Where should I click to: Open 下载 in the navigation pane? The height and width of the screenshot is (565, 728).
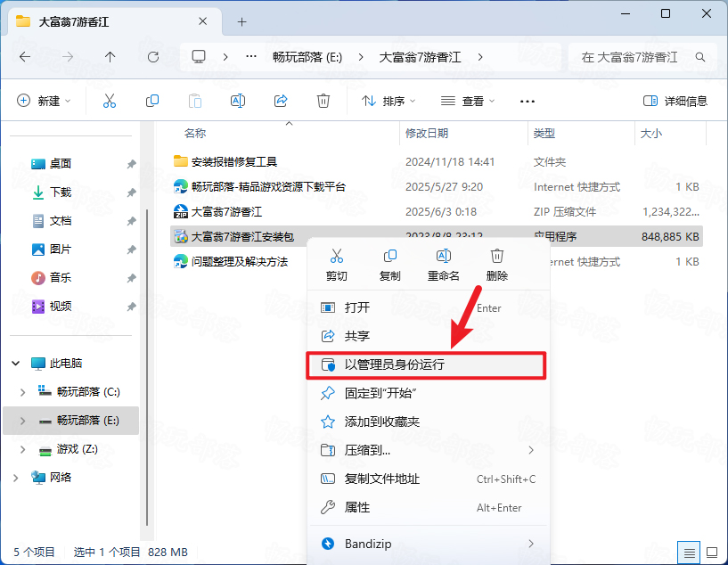click(61, 192)
